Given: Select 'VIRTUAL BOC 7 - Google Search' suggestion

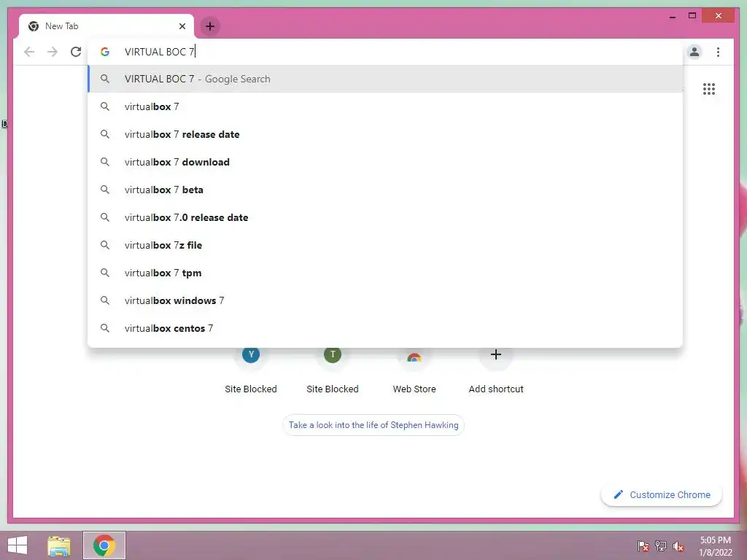Looking at the screenshot, I should 385,79.
